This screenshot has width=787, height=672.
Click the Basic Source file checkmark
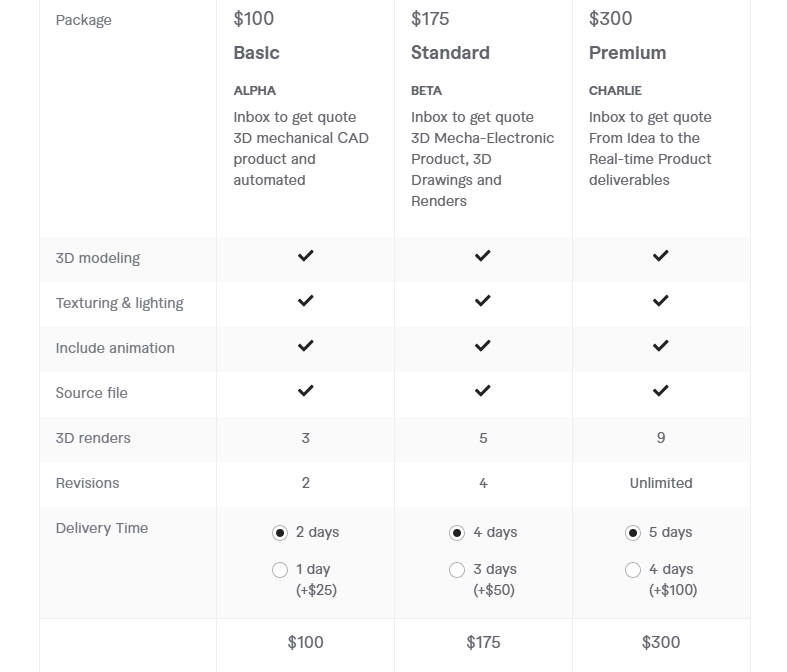click(306, 391)
